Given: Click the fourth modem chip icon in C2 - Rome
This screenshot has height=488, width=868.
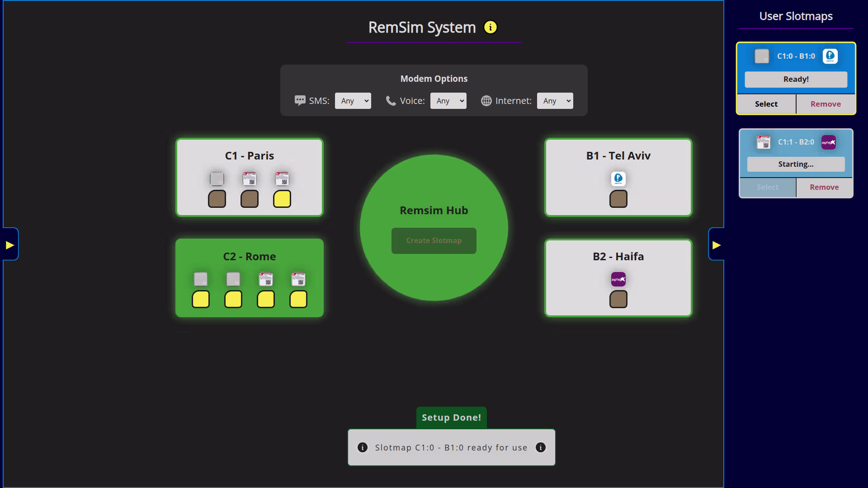Looking at the screenshot, I should tap(298, 279).
